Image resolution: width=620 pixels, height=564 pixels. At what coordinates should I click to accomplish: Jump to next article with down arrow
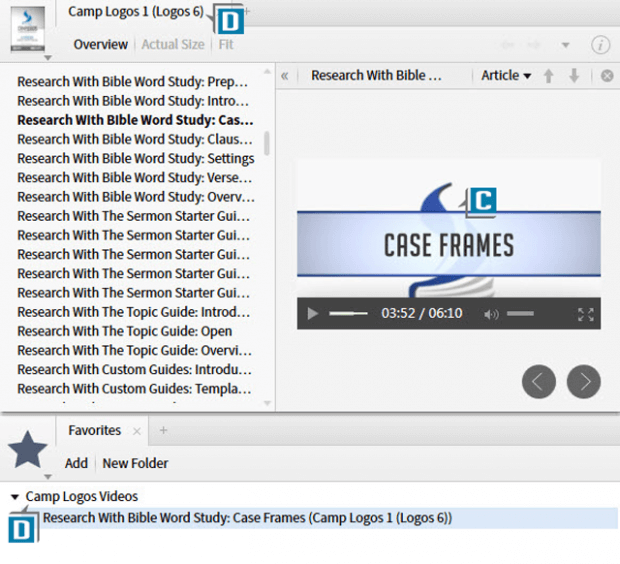[x=576, y=76]
